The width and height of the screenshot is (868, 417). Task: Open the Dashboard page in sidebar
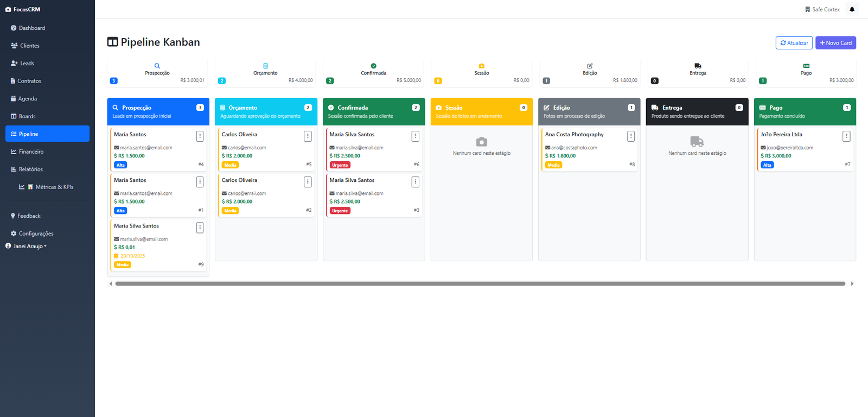point(31,28)
